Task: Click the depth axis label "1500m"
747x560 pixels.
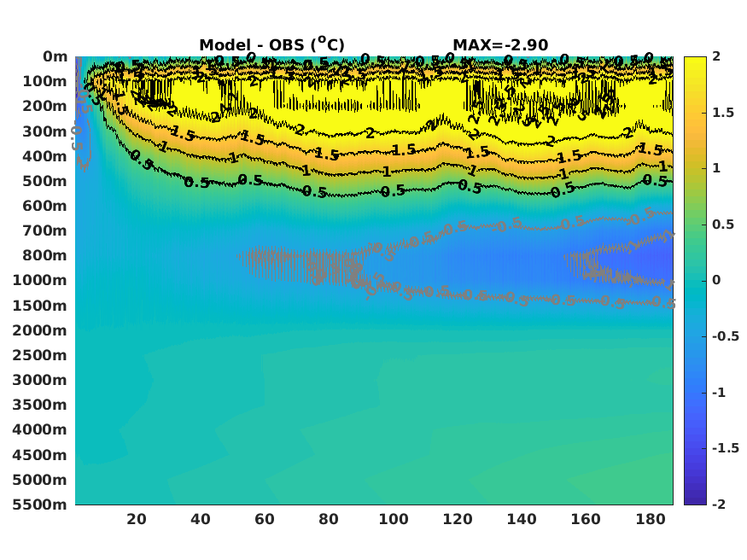Action: (40, 306)
